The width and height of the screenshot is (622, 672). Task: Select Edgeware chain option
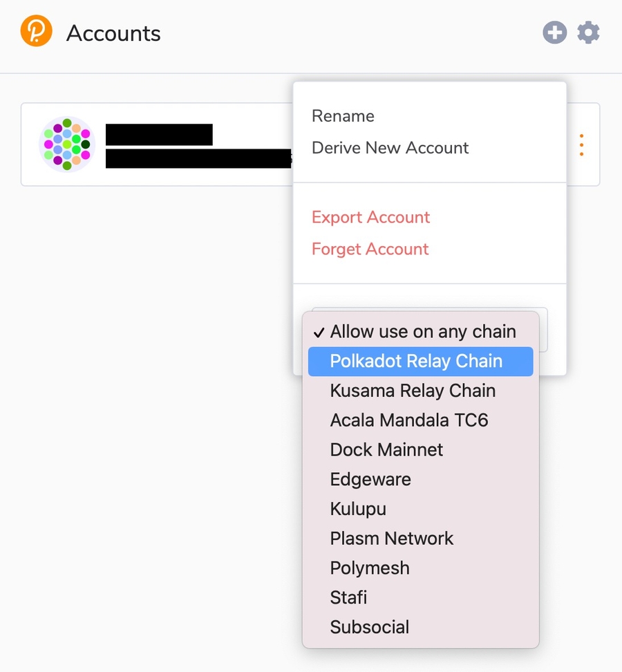pos(370,480)
